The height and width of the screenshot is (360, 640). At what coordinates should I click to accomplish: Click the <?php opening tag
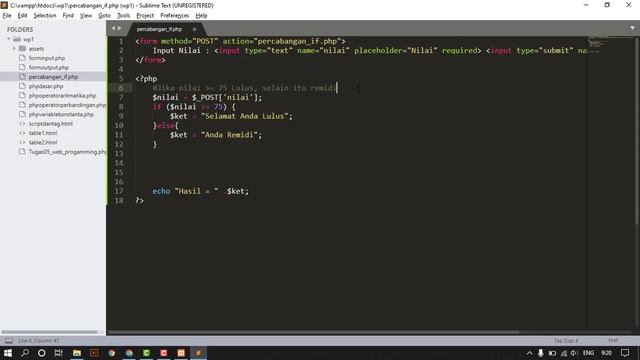point(146,78)
